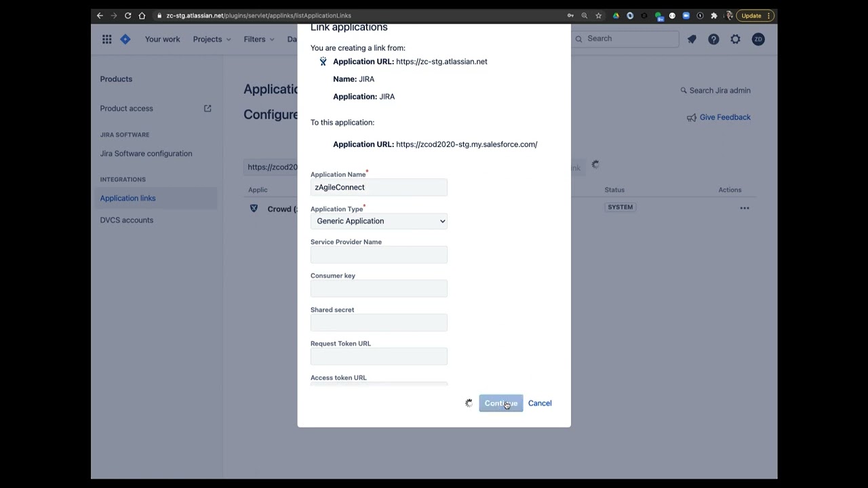Click the Application Name input field

tap(379, 187)
